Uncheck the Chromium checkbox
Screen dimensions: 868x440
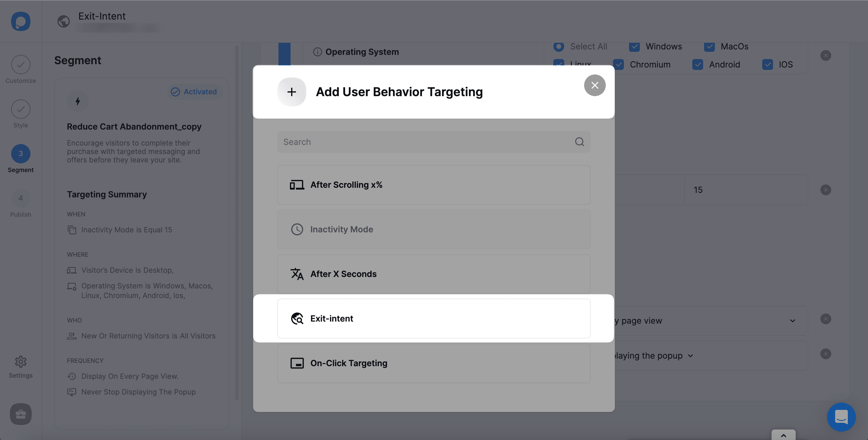pyautogui.click(x=619, y=64)
